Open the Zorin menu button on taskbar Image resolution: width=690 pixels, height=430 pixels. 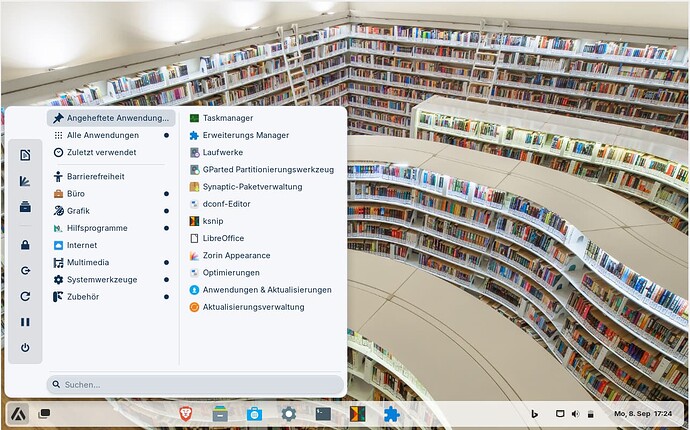pyautogui.click(x=18, y=414)
